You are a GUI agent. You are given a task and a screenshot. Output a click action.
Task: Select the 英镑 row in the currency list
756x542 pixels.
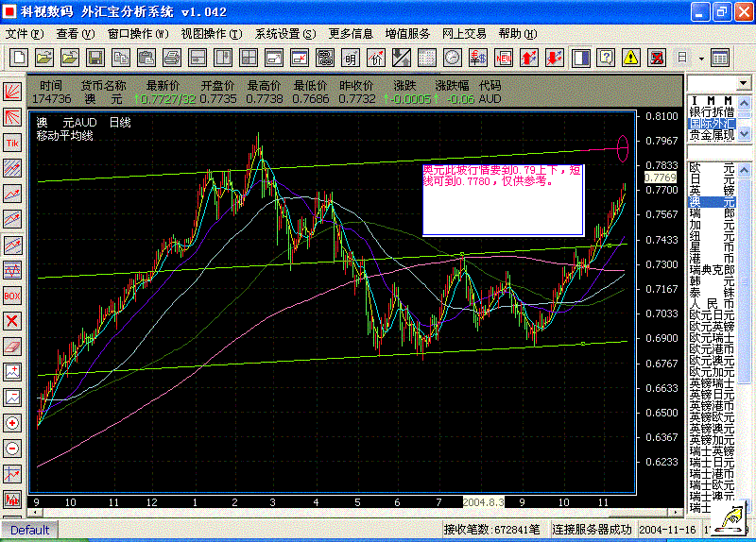[x=712, y=191]
